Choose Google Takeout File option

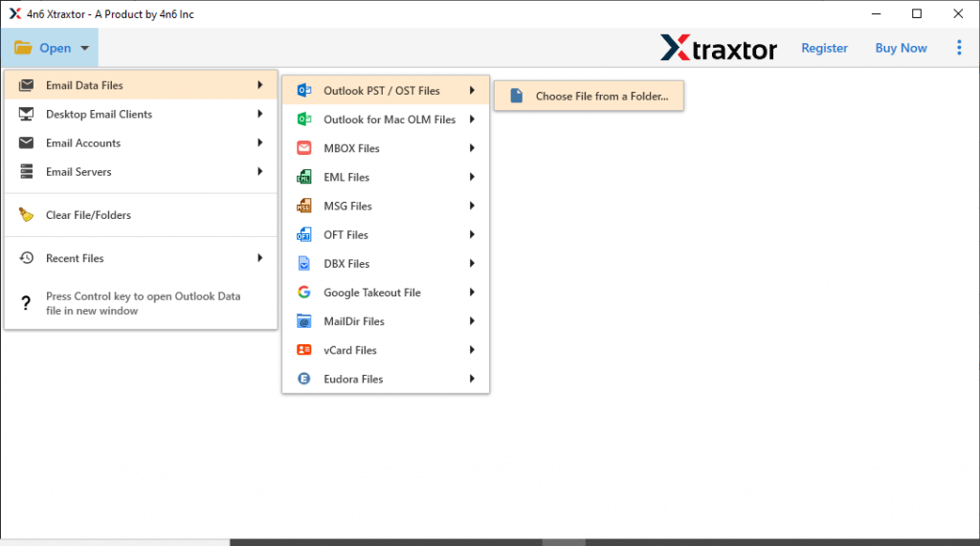[386, 293]
